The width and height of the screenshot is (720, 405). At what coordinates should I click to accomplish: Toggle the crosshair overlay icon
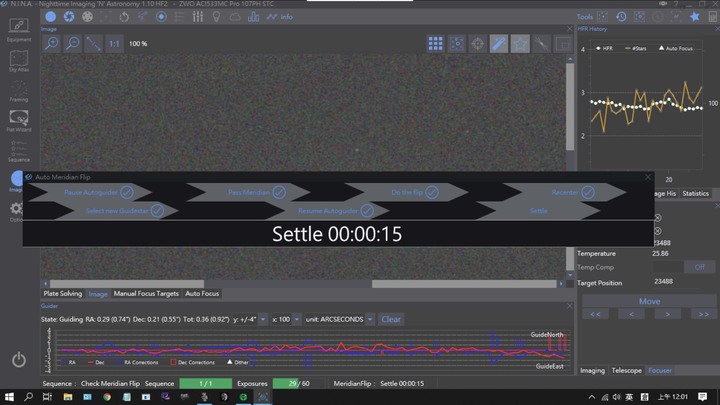pyautogui.click(x=478, y=44)
